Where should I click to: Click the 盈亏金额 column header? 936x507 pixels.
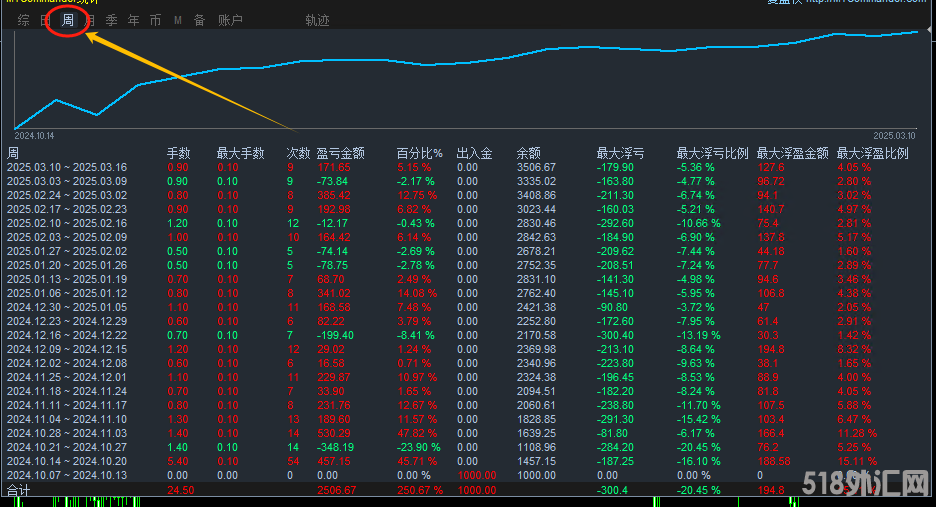pyautogui.click(x=340, y=153)
